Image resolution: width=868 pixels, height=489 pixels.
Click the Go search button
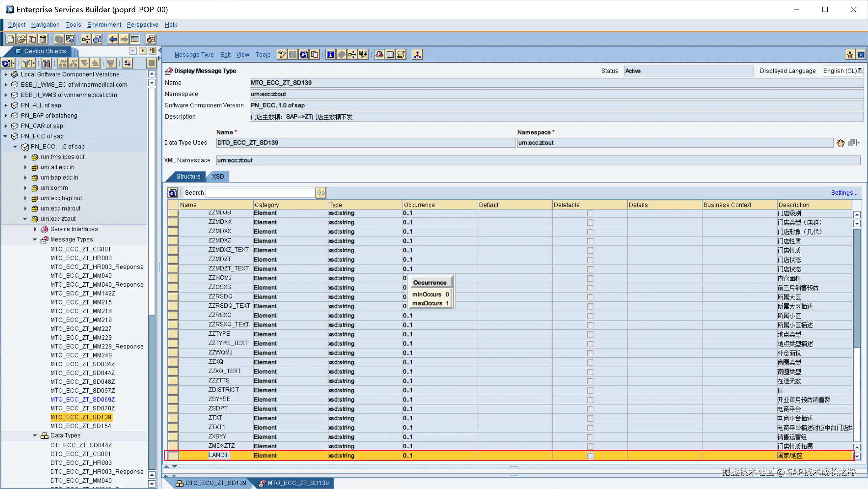[321, 193]
